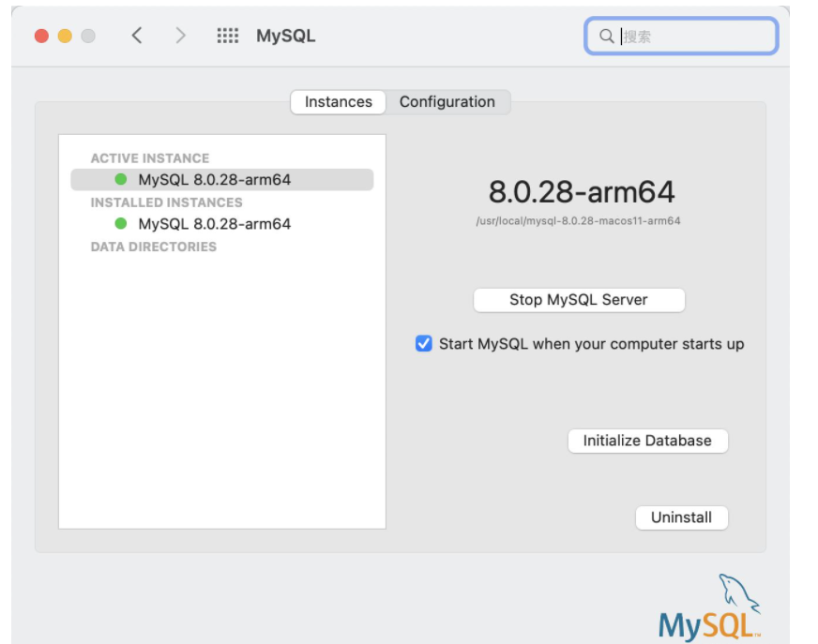The width and height of the screenshot is (818, 644).
Task: Click the MySQL window title
Action: tap(285, 36)
